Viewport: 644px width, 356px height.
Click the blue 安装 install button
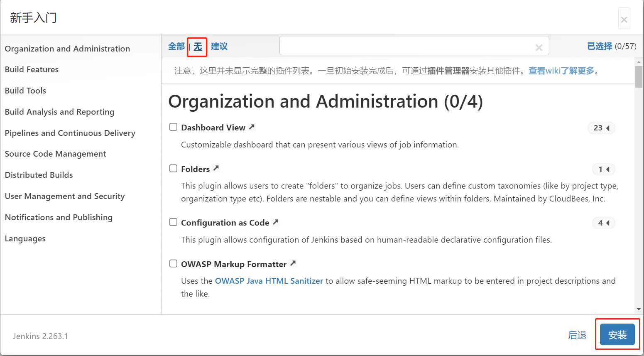coord(617,335)
